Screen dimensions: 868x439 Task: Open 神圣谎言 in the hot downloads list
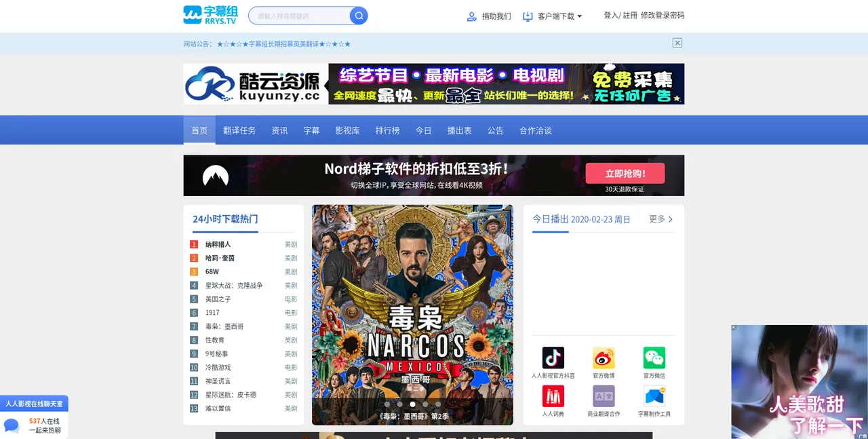coord(218,381)
